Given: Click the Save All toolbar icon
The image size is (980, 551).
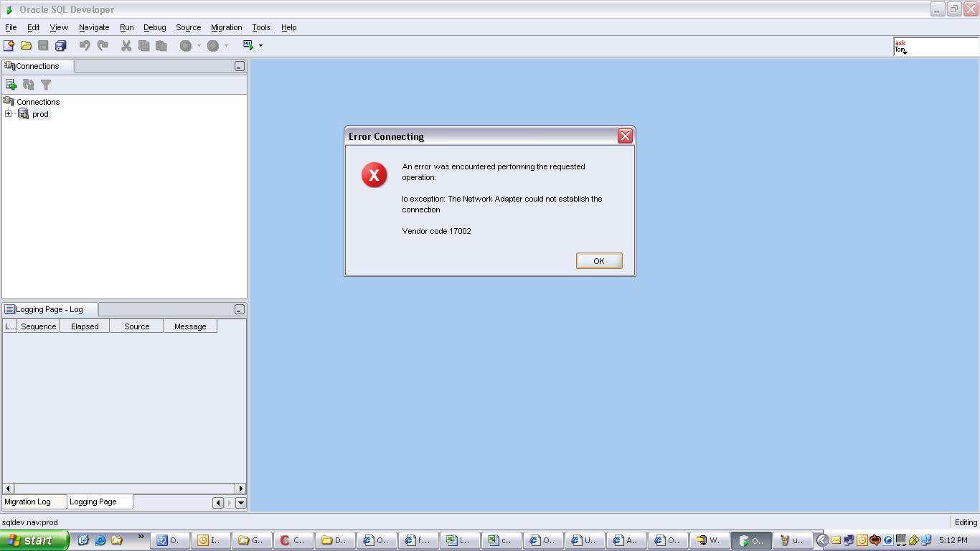Looking at the screenshot, I should click(x=61, y=45).
